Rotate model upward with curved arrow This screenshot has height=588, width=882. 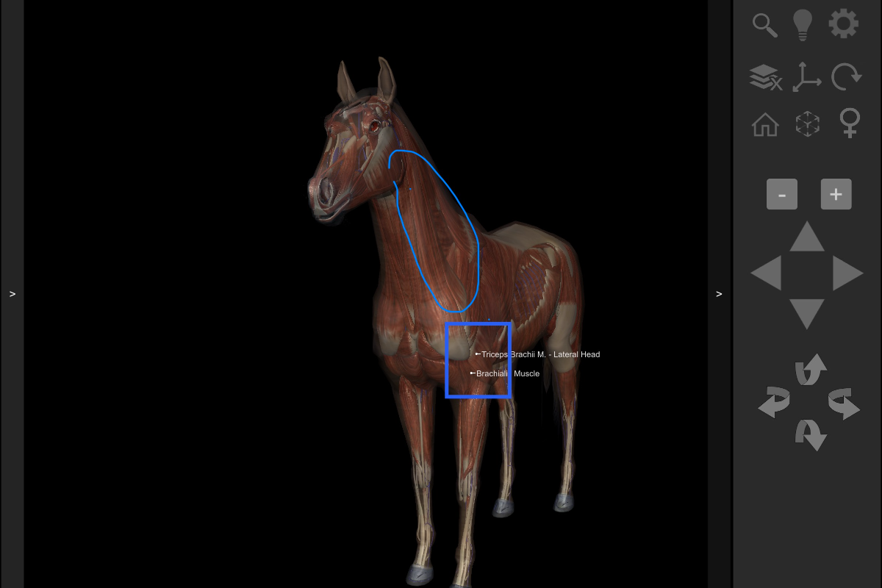click(x=811, y=370)
